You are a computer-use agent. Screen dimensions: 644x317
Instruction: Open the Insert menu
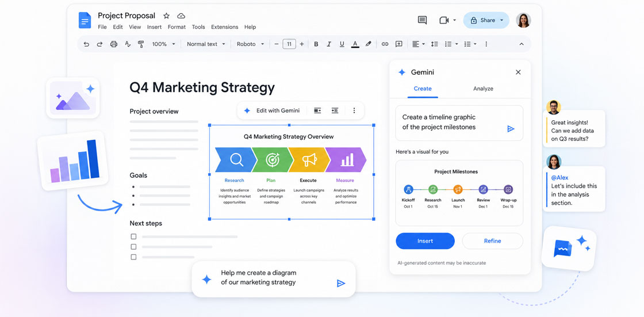tap(155, 27)
